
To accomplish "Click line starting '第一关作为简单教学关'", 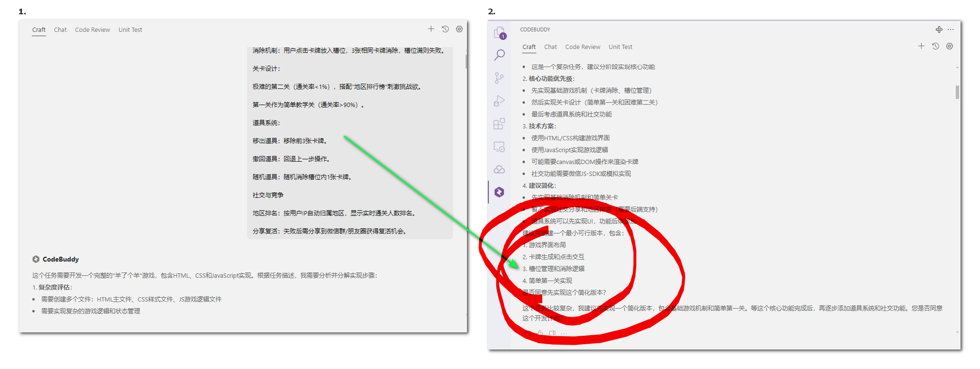I will point(309,105).
